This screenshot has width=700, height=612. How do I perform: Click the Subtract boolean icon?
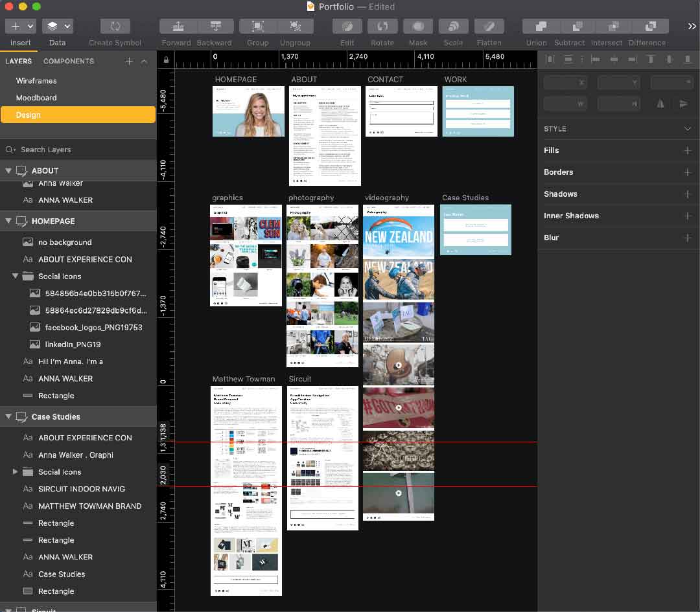(x=570, y=26)
